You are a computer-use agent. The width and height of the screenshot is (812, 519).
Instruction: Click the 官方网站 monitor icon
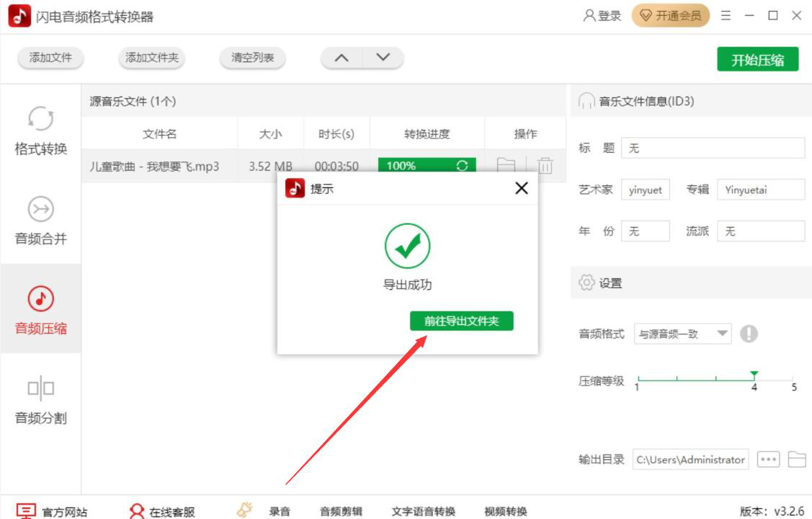pyautogui.click(x=26, y=511)
